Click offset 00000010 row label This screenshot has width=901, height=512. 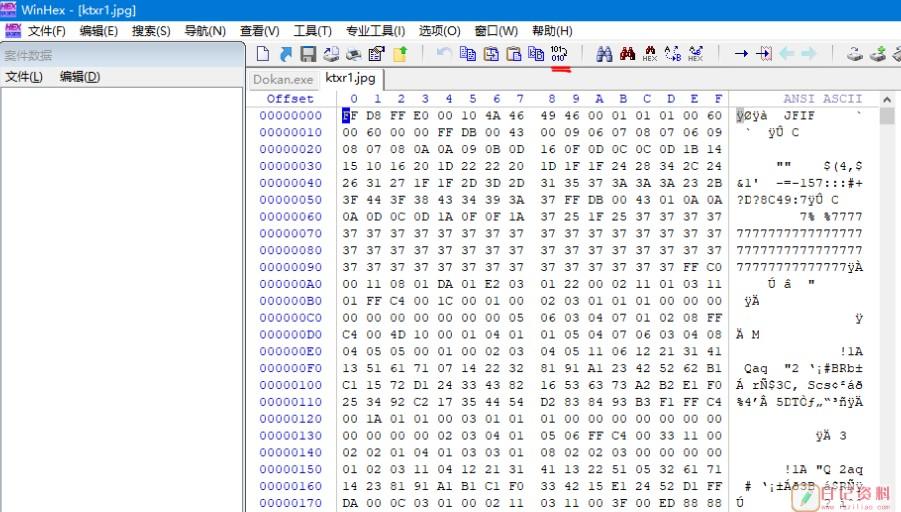[291, 132]
